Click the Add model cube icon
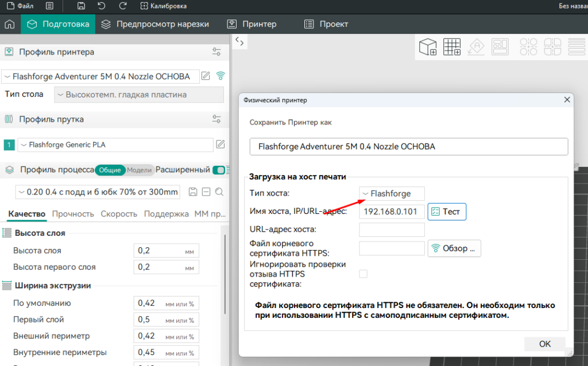Image resolution: width=588 pixels, height=366 pixels. 427,47
